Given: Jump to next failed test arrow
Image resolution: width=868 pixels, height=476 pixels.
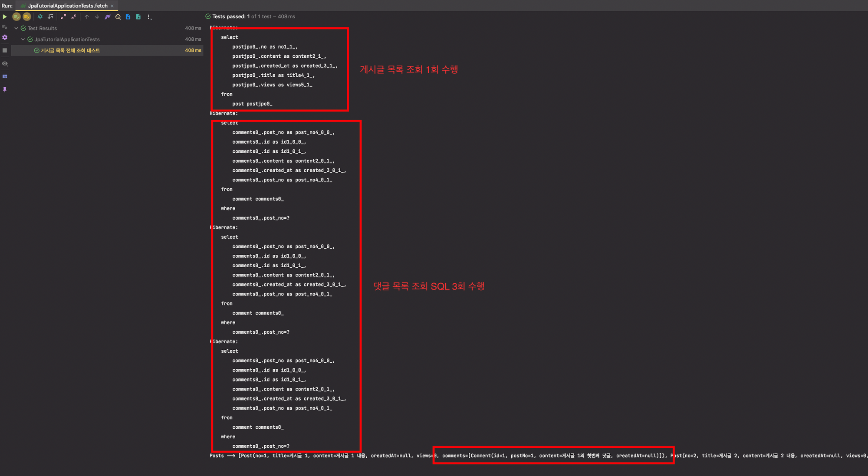Looking at the screenshot, I should click(x=97, y=17).
